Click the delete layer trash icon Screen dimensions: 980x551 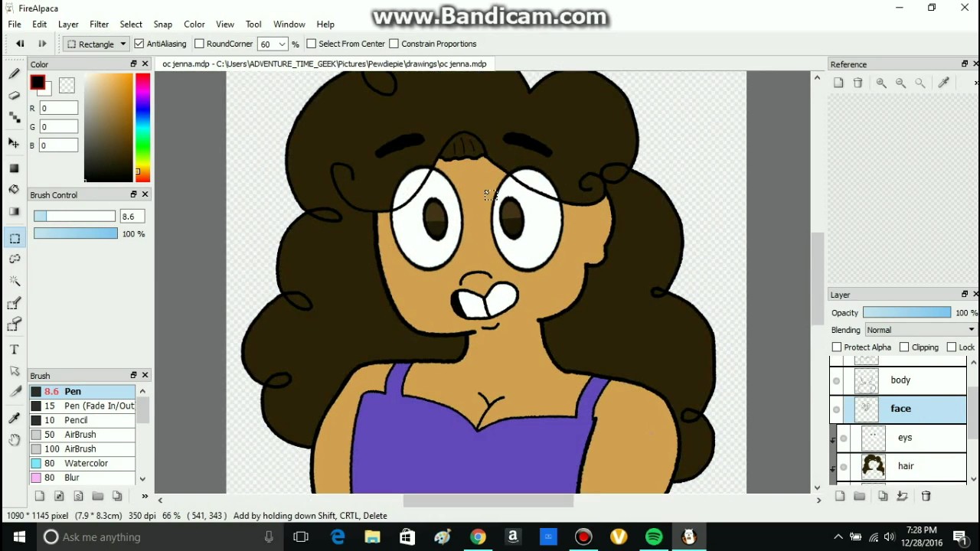(x=926, y=496)
